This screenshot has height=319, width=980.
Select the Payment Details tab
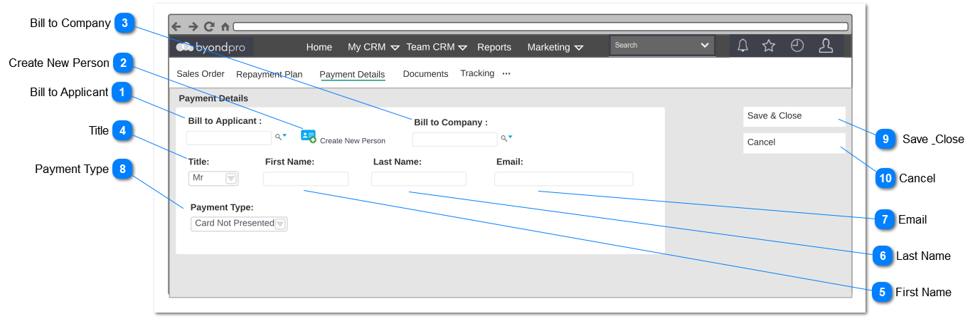[352, 74]
